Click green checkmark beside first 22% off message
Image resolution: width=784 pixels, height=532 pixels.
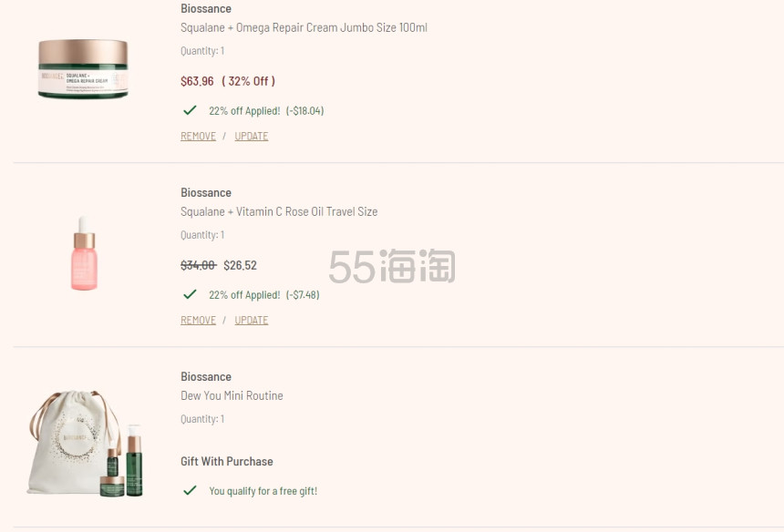pyautogui.click(x=190, y=109)
